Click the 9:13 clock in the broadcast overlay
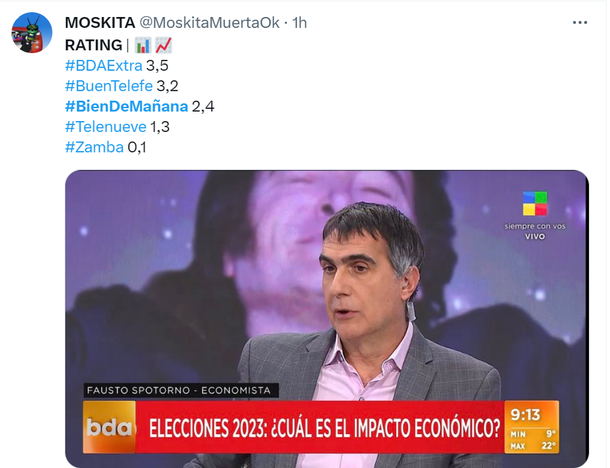 pos(526,415)
